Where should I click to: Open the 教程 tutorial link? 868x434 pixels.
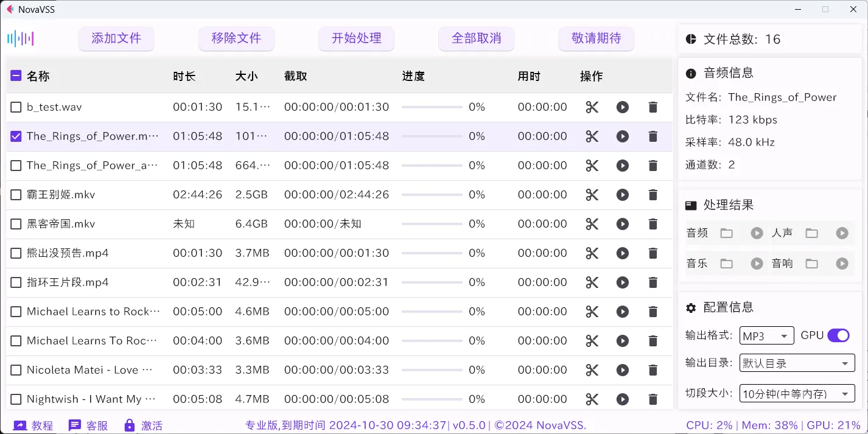33,425
